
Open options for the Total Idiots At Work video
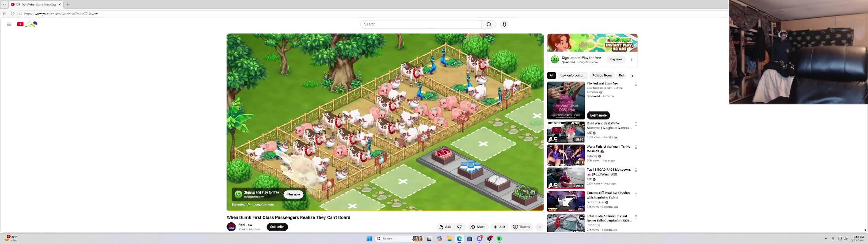(636, 217)
